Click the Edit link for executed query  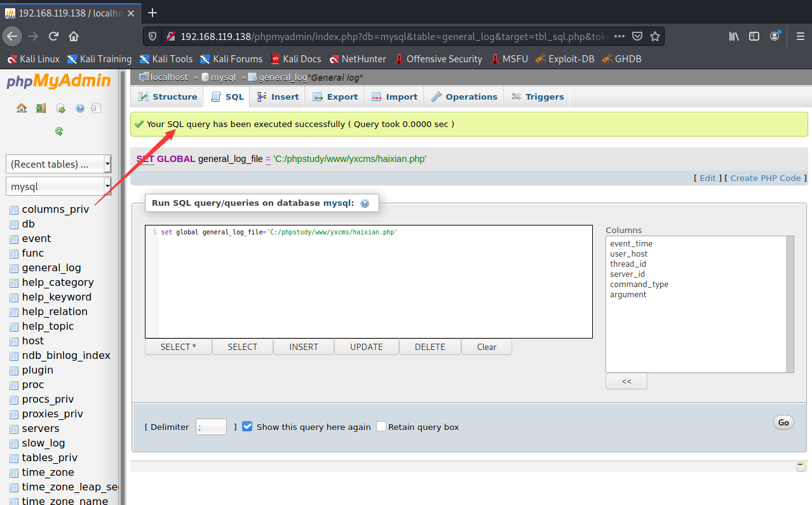[708, 178]
